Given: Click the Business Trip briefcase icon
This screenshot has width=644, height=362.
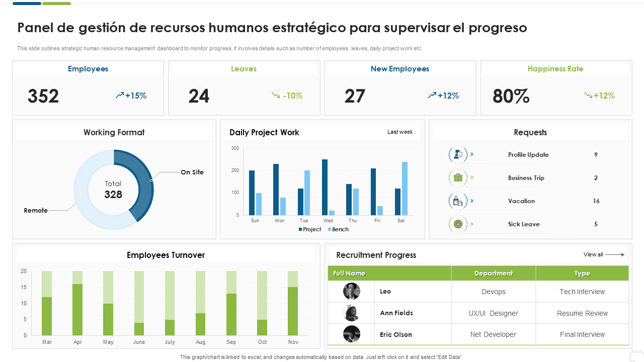Looking at the screenshot, I should 458,177.
